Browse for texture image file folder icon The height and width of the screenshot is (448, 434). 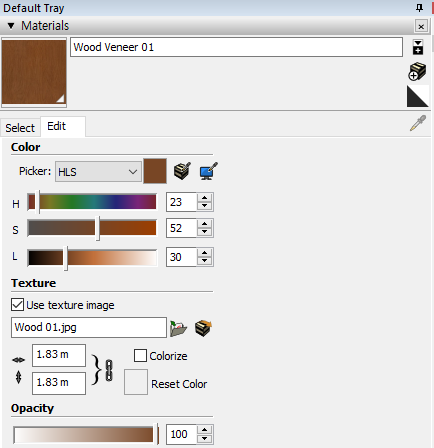click(178, 328)
